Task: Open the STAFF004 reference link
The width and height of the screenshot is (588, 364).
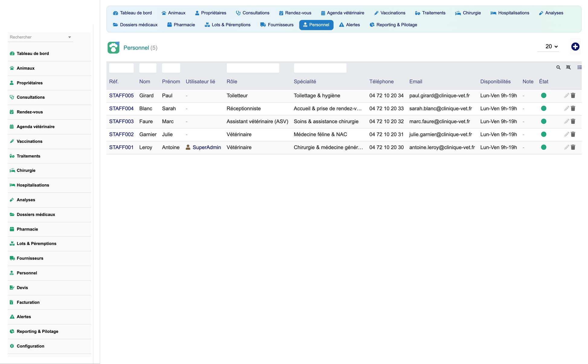Action: [x=121, y=108]
